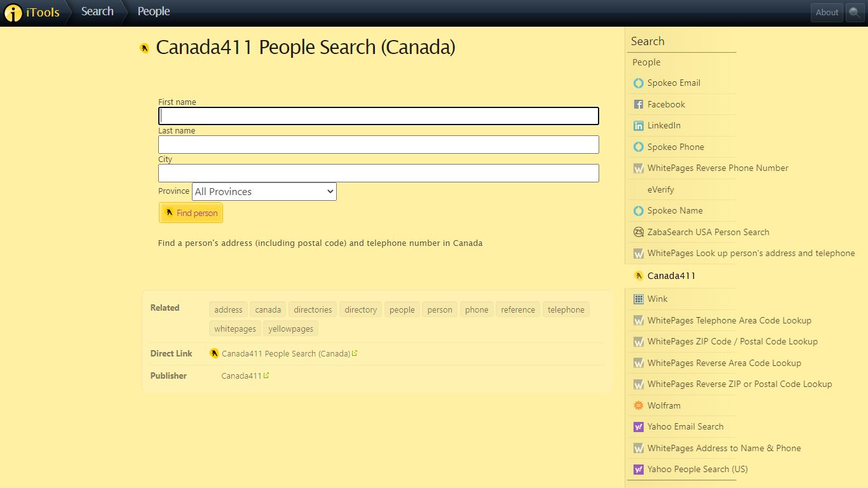Viewport: 868px width, 488px height.
Task: Click the Wolfram text link
Action: click(664, 405)
